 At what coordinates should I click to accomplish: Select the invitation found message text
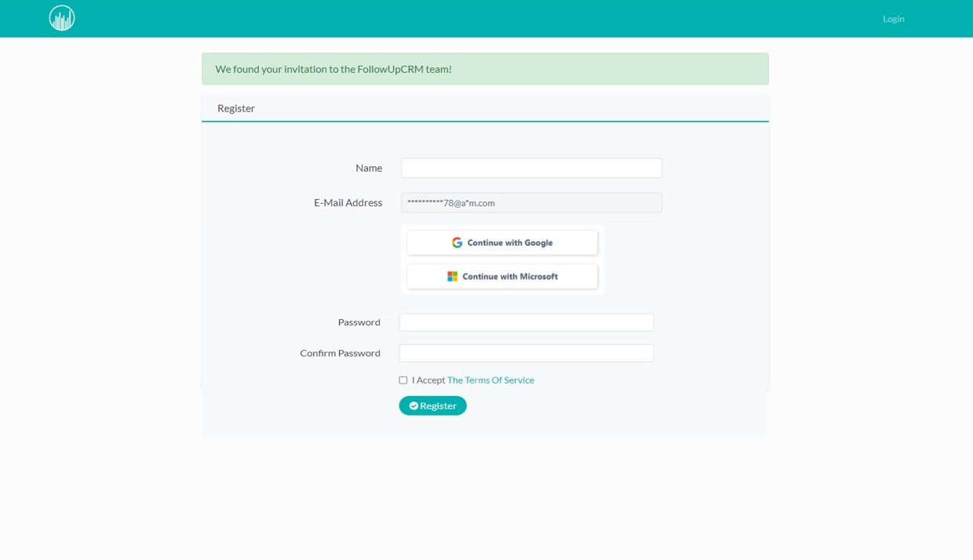click(x=333, y=69)
